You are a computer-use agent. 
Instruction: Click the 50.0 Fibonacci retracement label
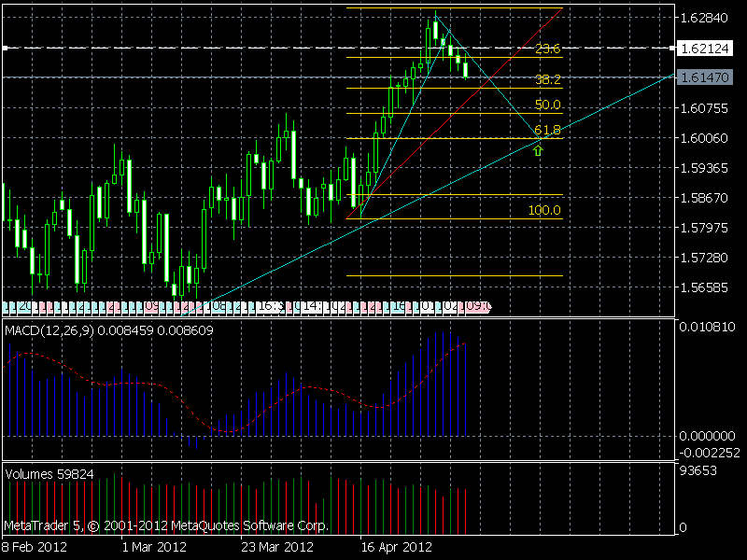(x=547, y=105)
